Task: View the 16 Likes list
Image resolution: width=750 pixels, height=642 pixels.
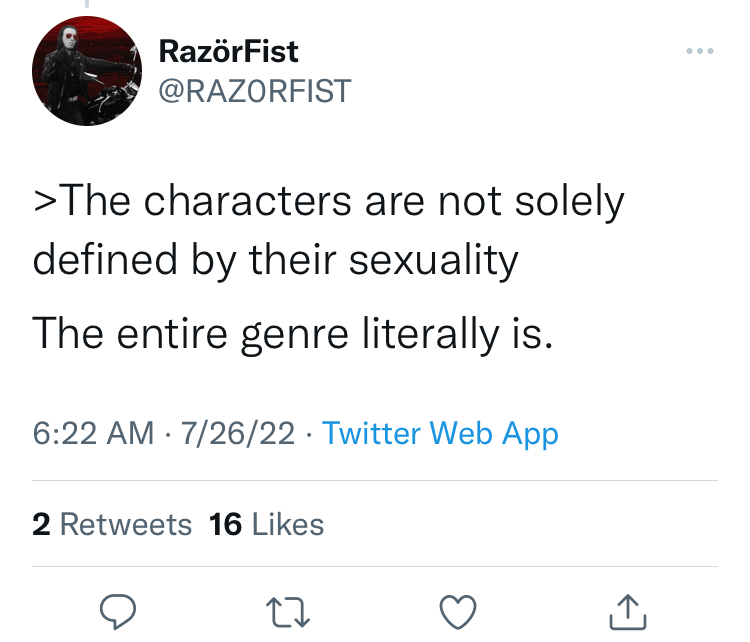Action: pos(266,524)
